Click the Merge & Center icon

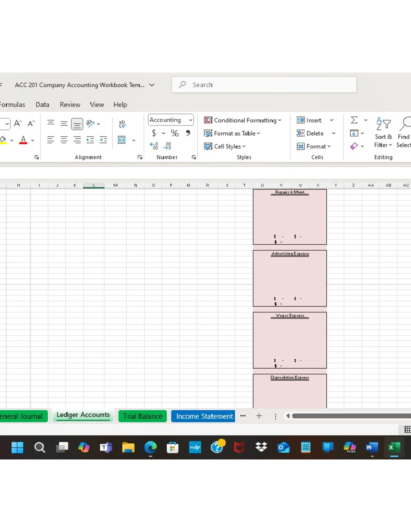coord(122,140)
